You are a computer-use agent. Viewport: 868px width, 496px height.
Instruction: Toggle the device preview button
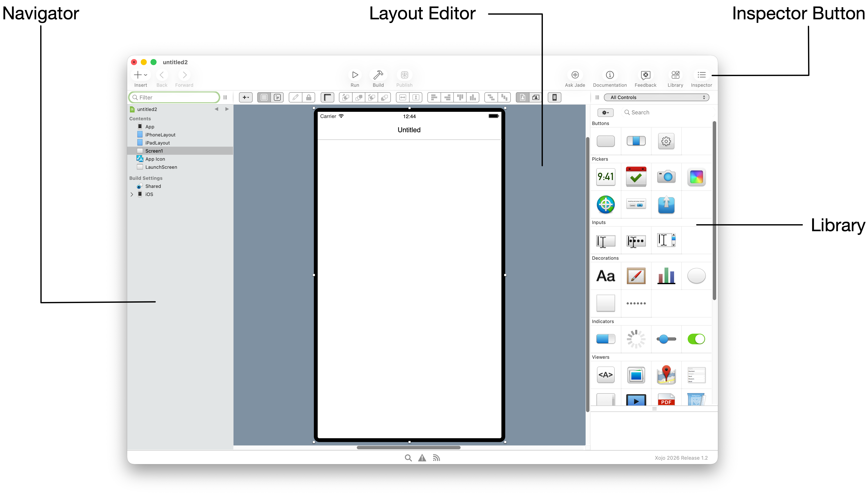[x=554, y=97]
